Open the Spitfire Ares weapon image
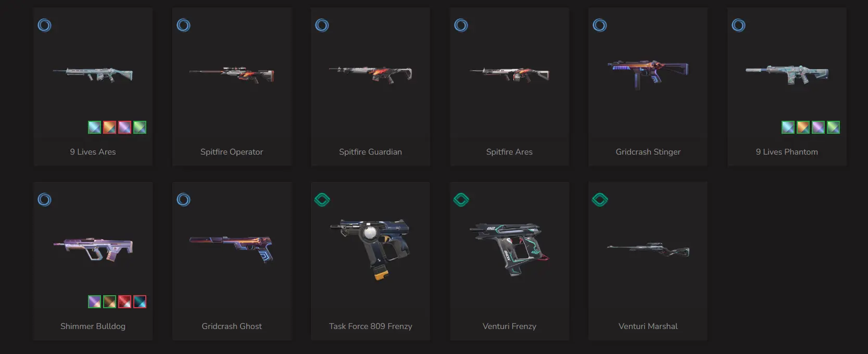 click(x=509, y=75)
